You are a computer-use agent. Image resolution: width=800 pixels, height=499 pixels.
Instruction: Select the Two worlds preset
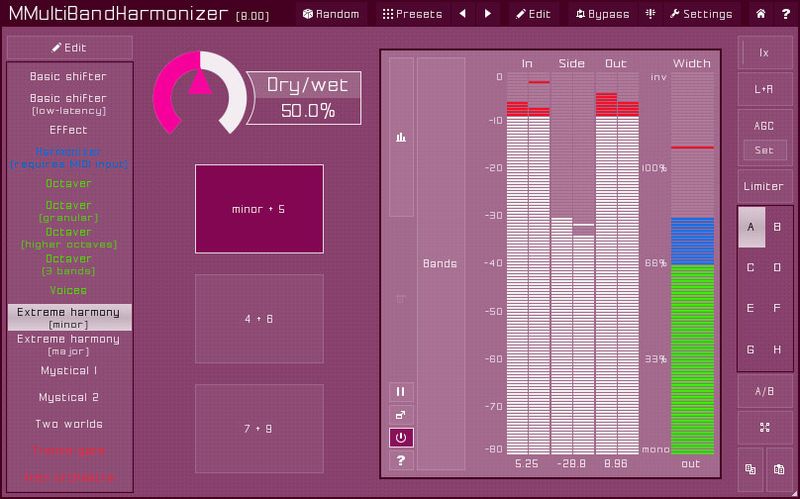pyautogui.click(x=68, y=424)
